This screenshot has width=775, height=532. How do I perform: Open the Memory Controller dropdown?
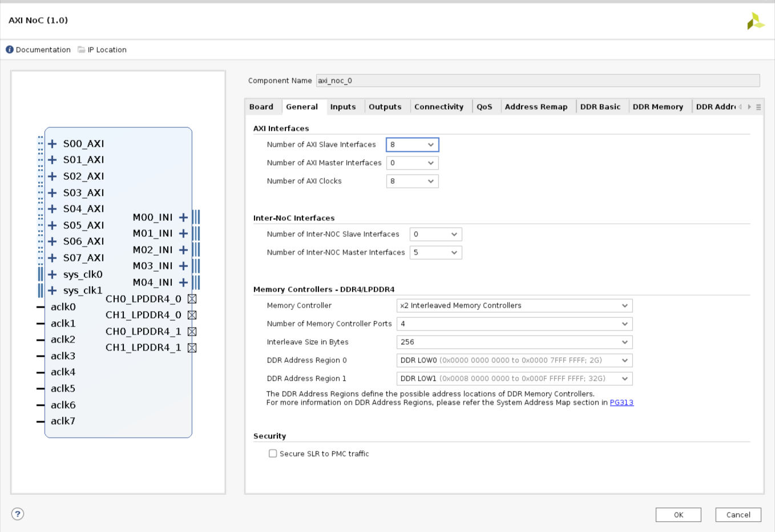514,306
